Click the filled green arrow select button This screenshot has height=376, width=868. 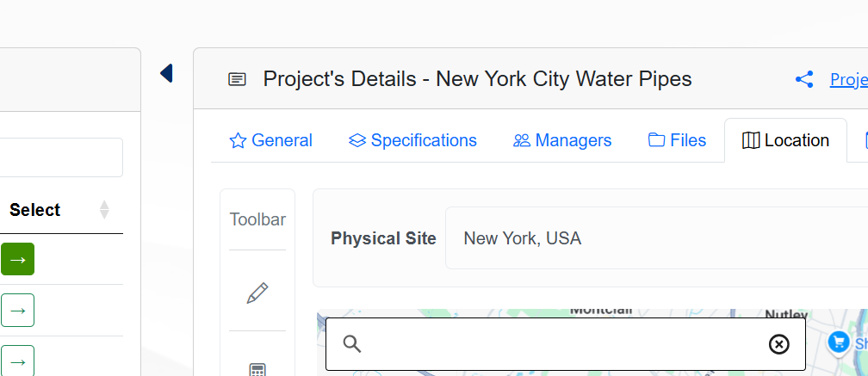[17, 259]
